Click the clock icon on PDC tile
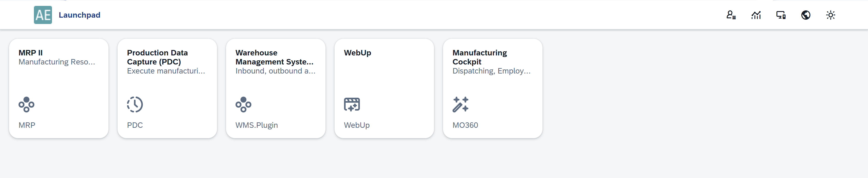The width and height of the screenshot is (868, 178). click(135, 104)
